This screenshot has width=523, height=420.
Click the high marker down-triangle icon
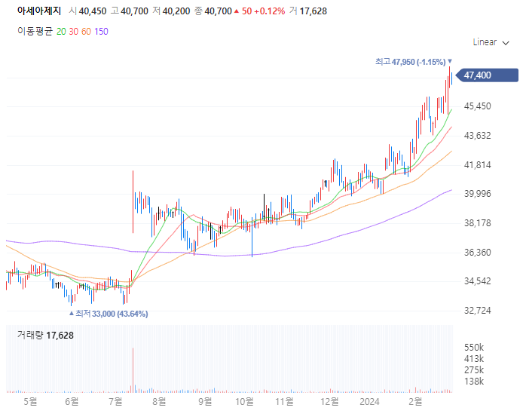(x=450, y=61)
